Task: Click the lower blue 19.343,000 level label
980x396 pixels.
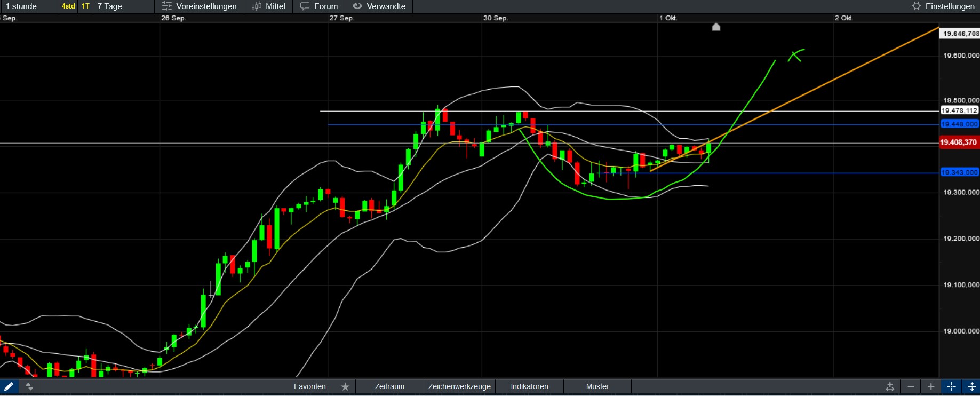Action: [x=959, y=172]
